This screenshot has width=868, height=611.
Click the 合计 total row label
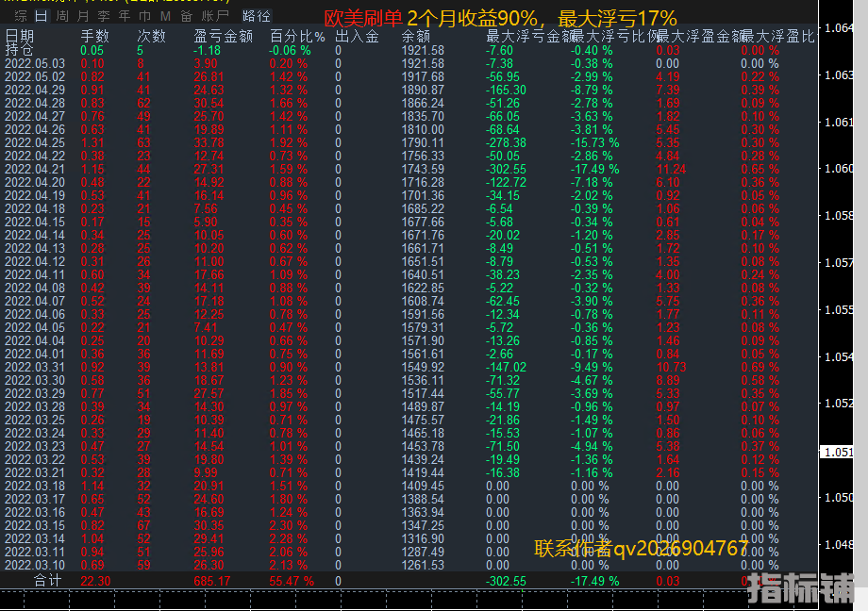(47, 581)
